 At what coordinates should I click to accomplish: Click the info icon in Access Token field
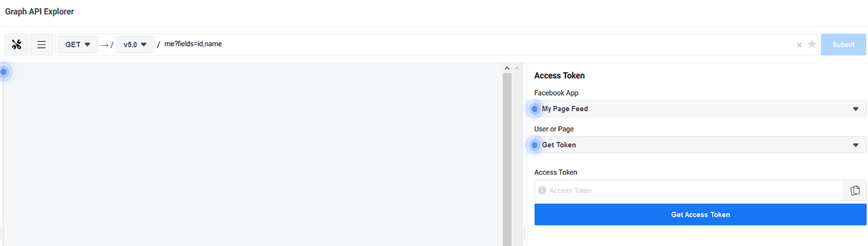tap(542, 190)
